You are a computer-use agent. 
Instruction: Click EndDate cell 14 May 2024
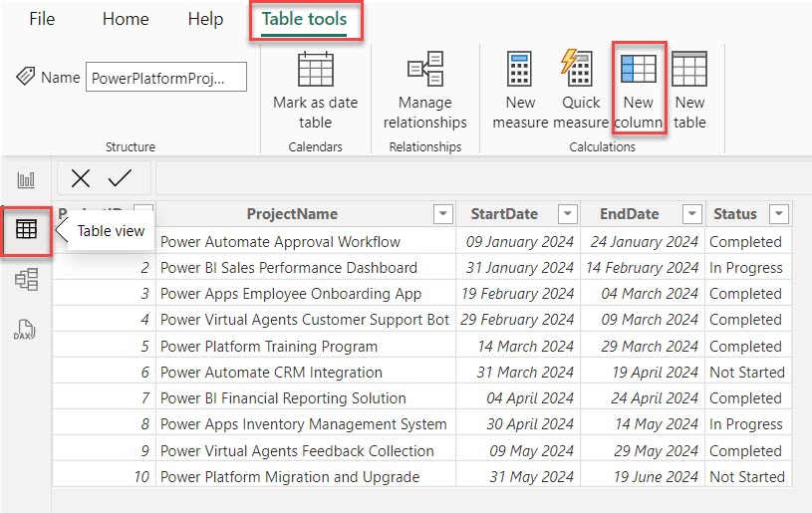pyautogui.click(x=643, y=424)
